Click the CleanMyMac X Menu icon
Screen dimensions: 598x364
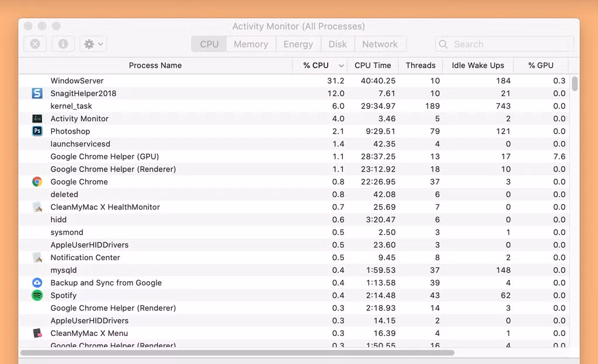[37, 333]
